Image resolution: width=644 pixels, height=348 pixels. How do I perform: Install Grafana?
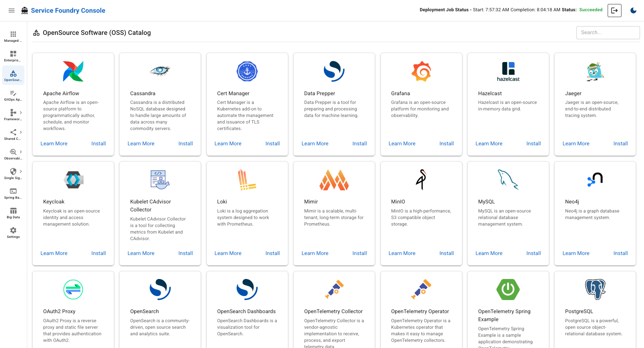pos(447,143)
